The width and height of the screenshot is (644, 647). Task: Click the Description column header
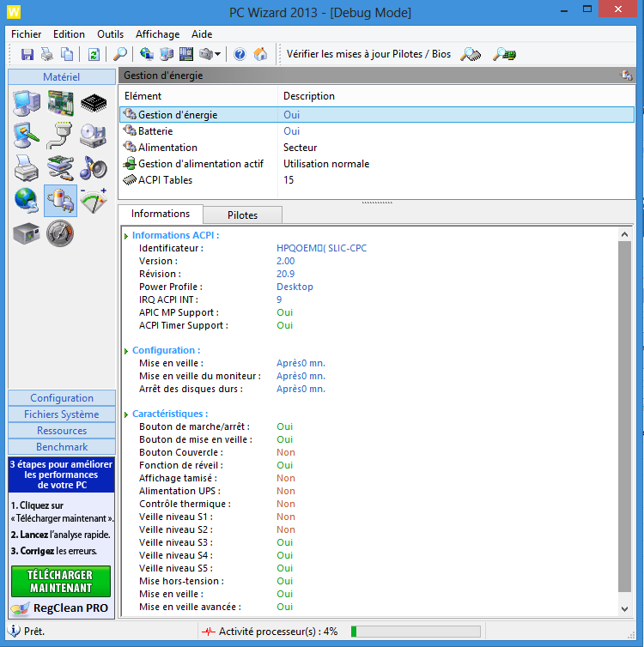tap(456, 96)
